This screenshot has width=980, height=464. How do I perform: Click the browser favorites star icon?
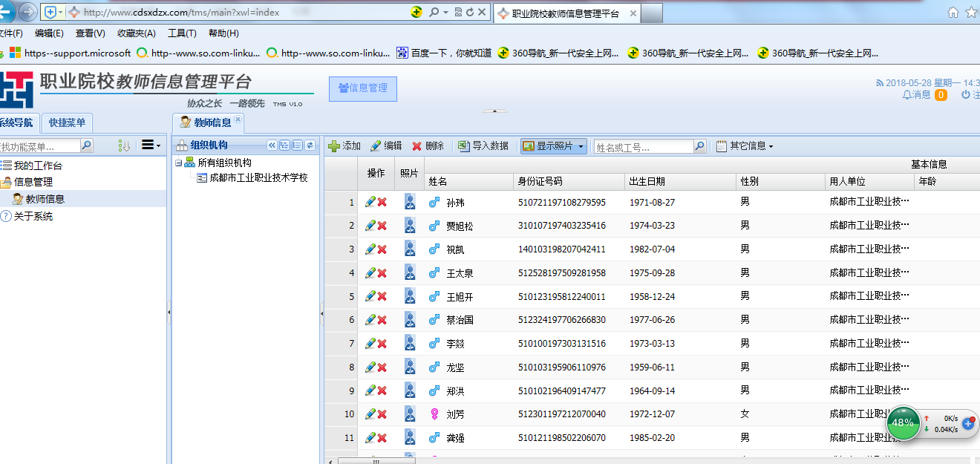point(971,13)
